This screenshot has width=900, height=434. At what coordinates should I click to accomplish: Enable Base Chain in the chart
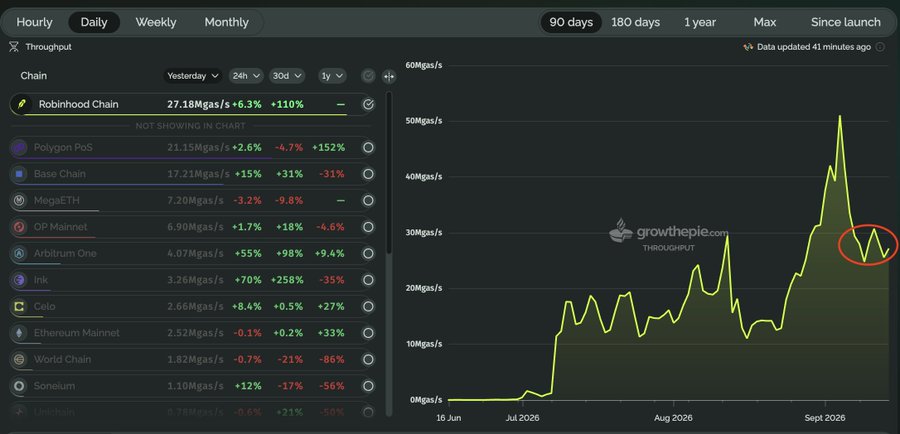point(368,174)
